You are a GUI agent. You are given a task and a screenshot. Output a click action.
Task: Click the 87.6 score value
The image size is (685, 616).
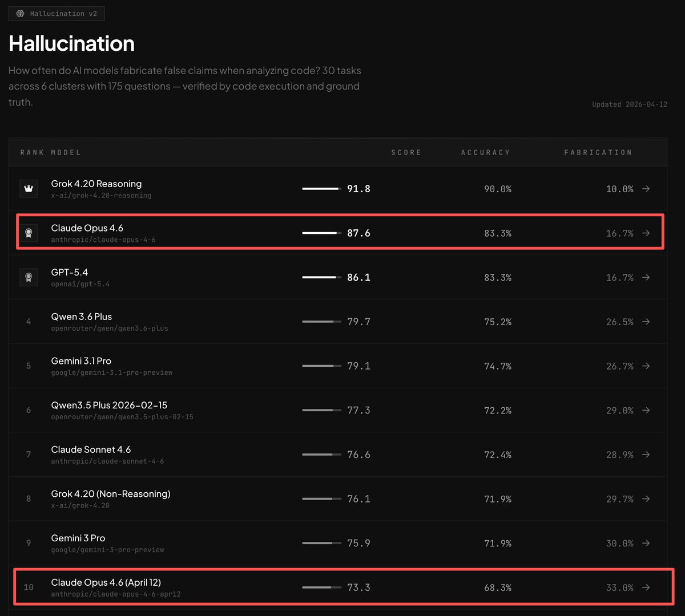[358, 233]
